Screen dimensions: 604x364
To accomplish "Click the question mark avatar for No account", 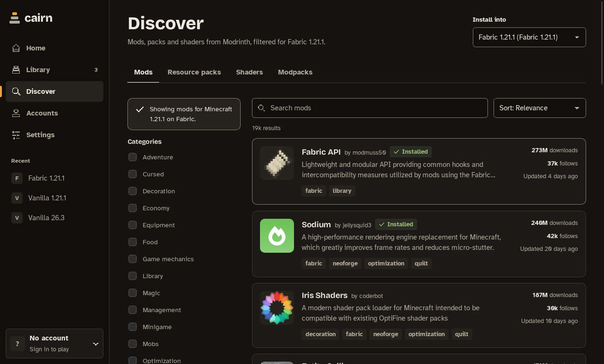I will pyautogui.click(x=17, y=344).
